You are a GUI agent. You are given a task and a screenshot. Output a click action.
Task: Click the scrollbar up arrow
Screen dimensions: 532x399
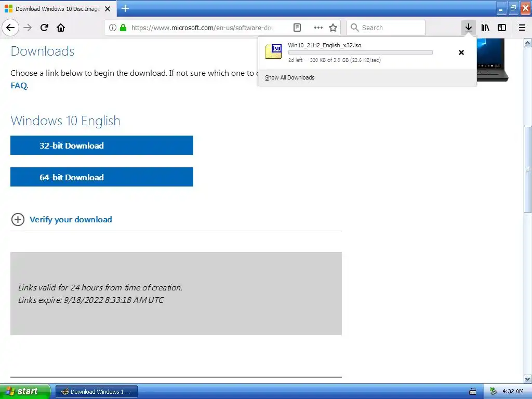[527, 43]
